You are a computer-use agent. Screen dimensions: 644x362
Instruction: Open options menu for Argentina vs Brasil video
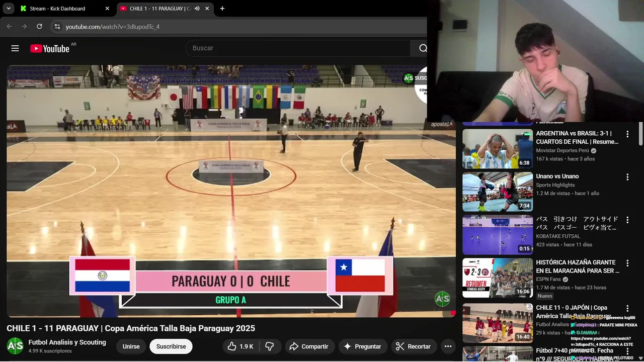coord(627,134)
